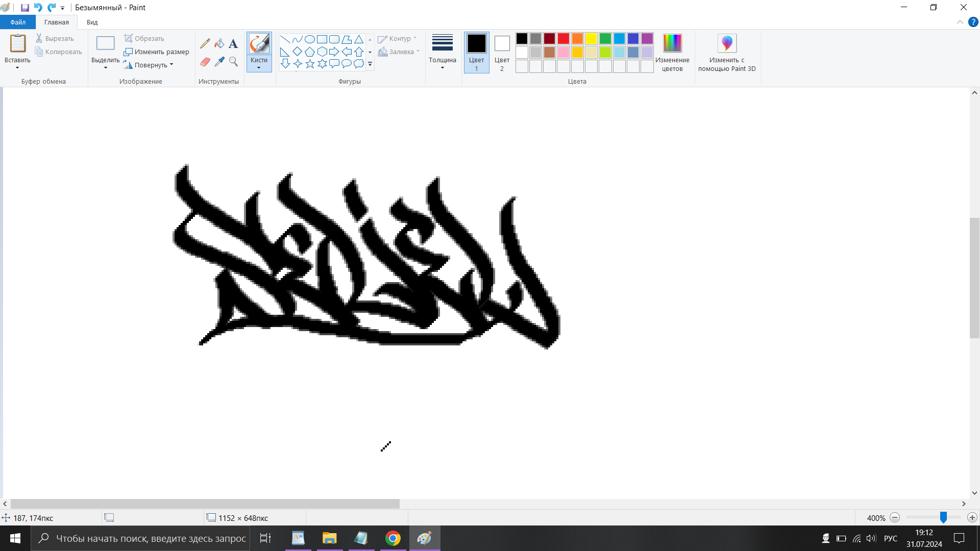Select the Fill with color bucket
Viewport: 980px width, 551px height.
219,44
